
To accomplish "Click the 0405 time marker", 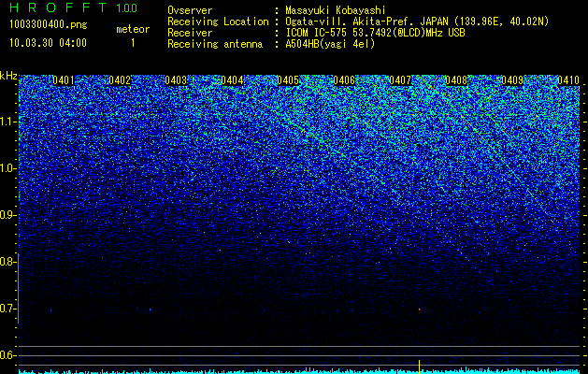I will click(x=288, y=80).
